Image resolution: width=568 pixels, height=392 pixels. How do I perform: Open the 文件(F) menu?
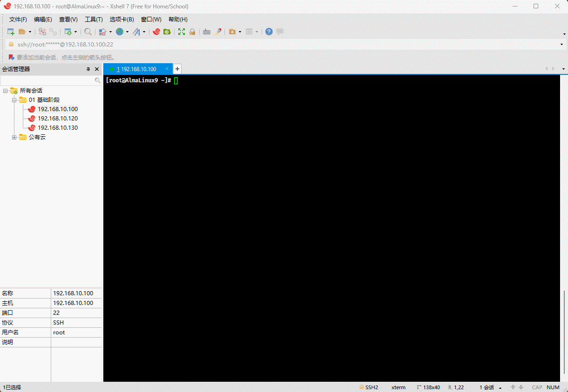click(x=18, y=20)
